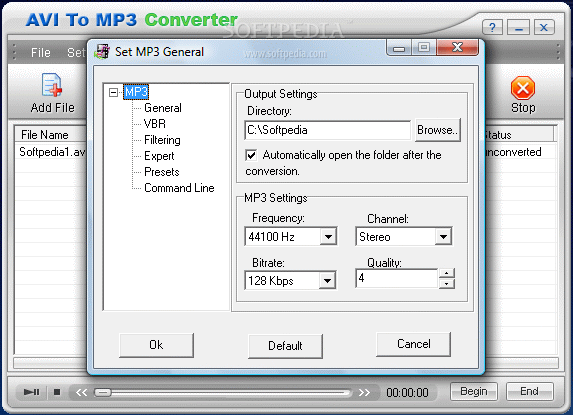
Task: Select Command Line in the settings tree
Action: point(179,188)
